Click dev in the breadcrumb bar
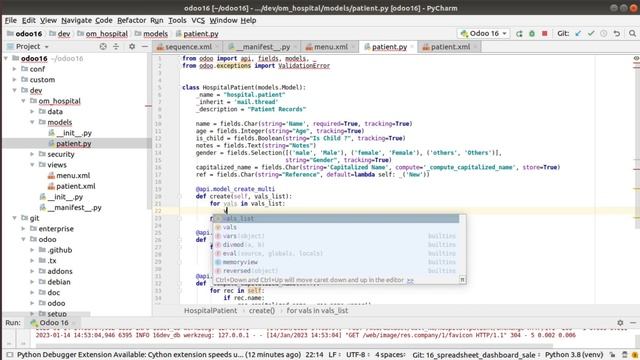Image resolution: width=640 pixels, height=360 pixels. (x=64, y=33)
